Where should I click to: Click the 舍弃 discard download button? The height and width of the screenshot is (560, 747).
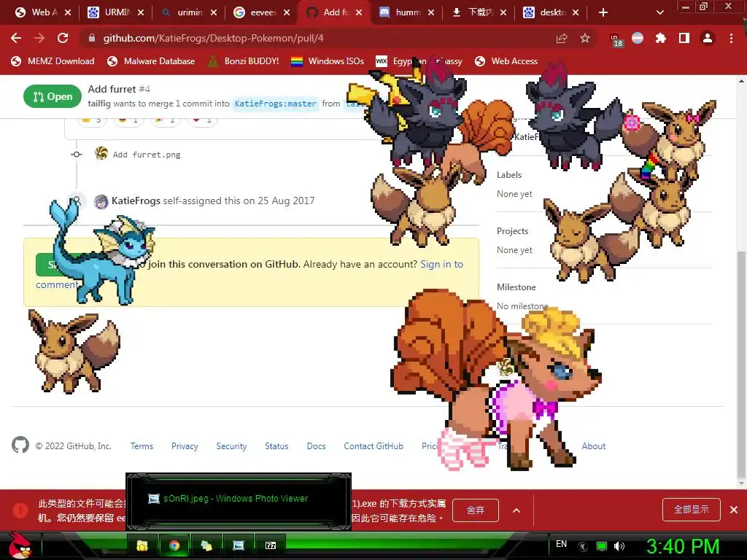click(476, 510)
